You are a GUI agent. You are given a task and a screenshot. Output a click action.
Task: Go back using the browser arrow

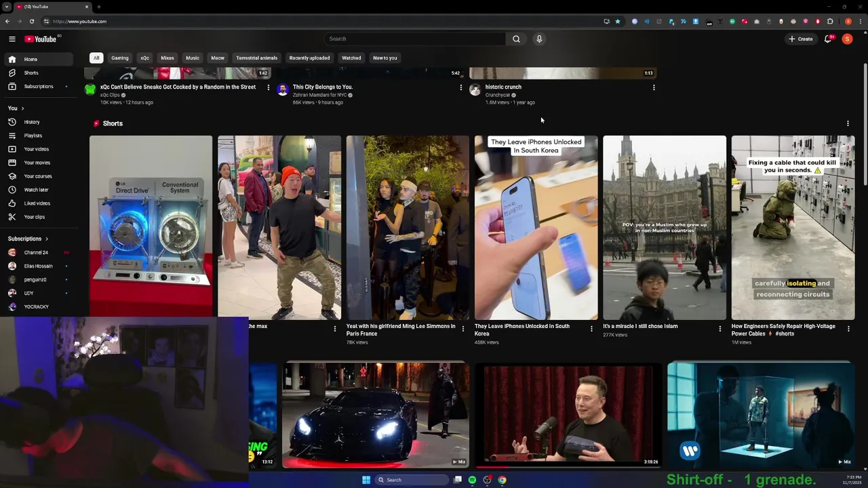pyautogui.click(x=7, y=21)
